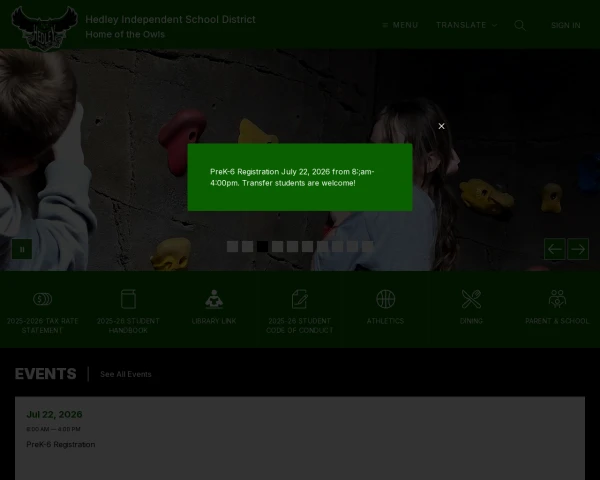Select the sixth slideshow indicator

pos(307,247)
